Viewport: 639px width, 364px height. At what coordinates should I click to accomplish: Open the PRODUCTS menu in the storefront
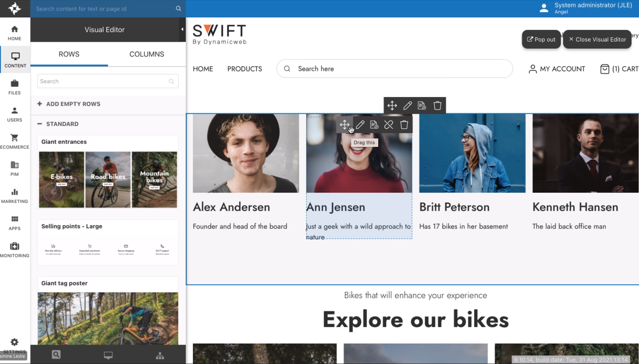tap(244, 69)
